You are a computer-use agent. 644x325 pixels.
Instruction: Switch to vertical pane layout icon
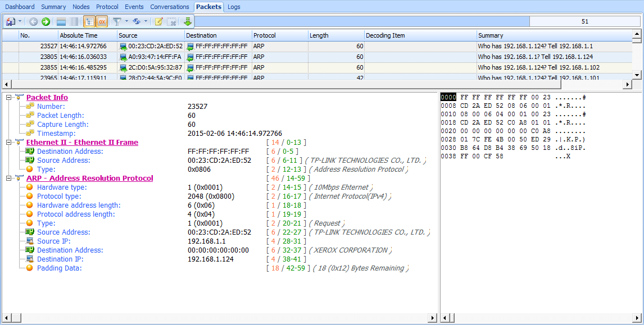coord(74,21)
